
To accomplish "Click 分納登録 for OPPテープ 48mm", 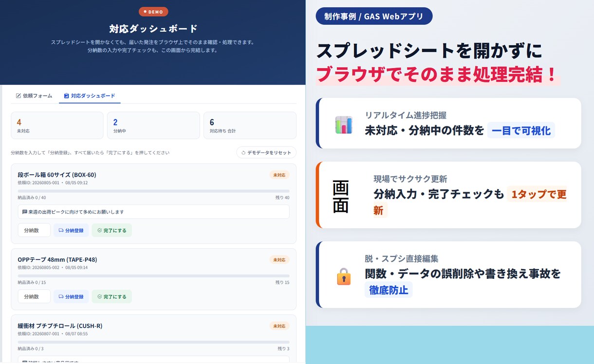I will pos(71,296).
